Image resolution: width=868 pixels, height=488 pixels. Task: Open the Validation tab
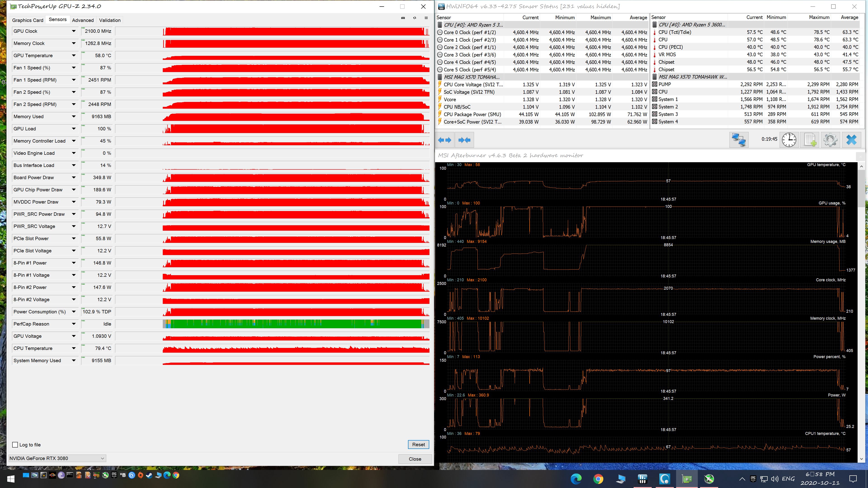click(x=110, y=20)
